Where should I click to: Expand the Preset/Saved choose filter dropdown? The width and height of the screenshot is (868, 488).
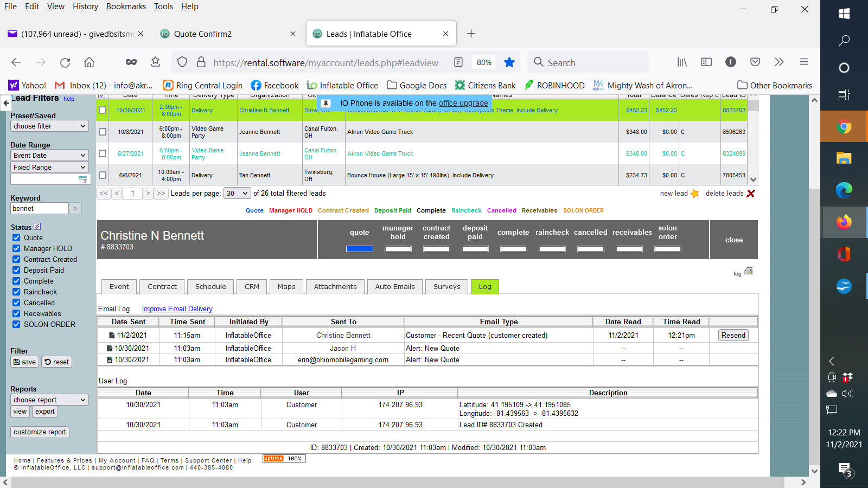click(49, 126)
